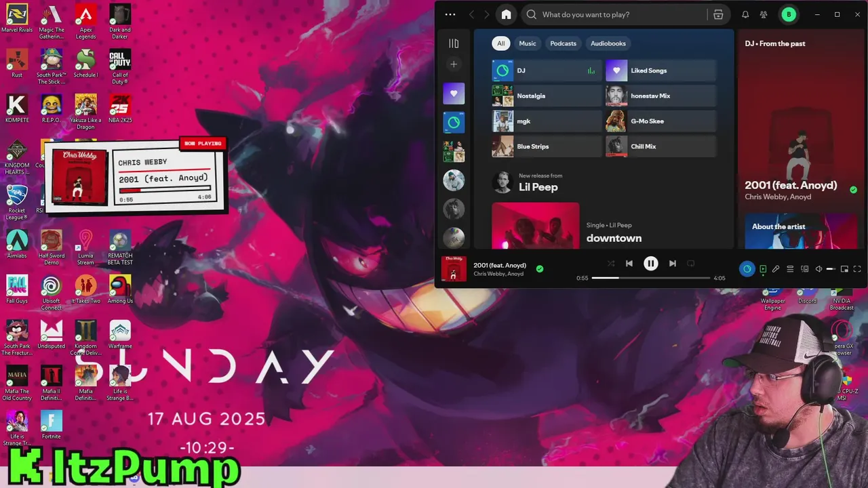
Task: Open the Lil Peep artist link
Action: pos(538,187)
